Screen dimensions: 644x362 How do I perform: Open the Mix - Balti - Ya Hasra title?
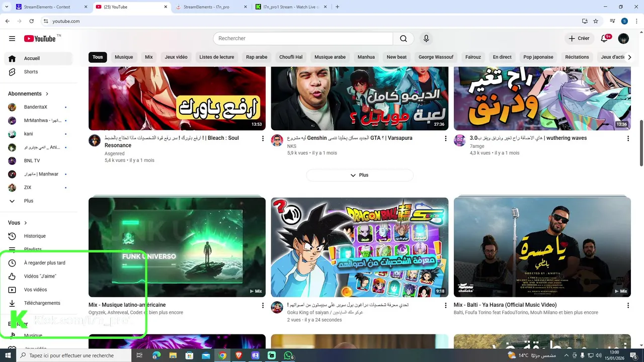tap(505, 305)
